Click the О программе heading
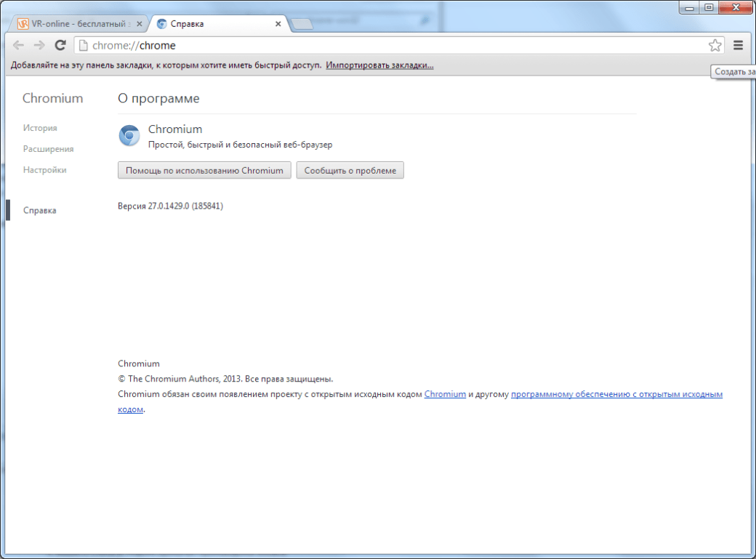 pos(158,98)
